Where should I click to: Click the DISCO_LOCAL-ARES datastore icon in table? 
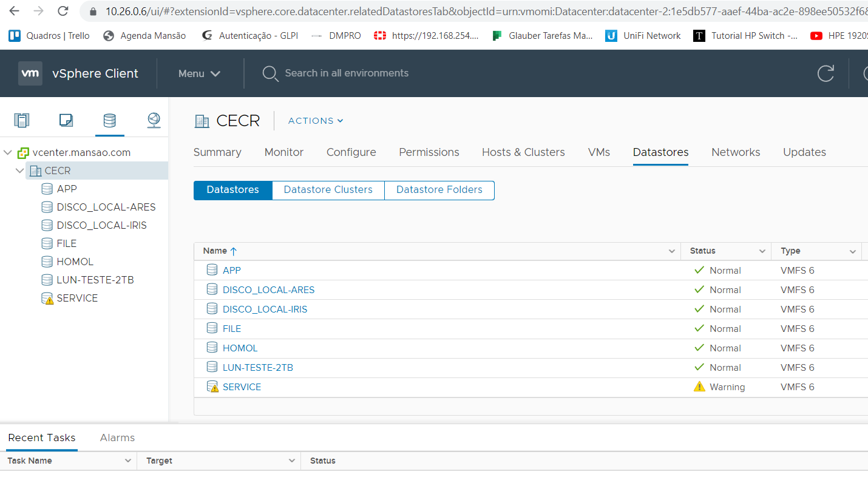click(x=212, y=290)
